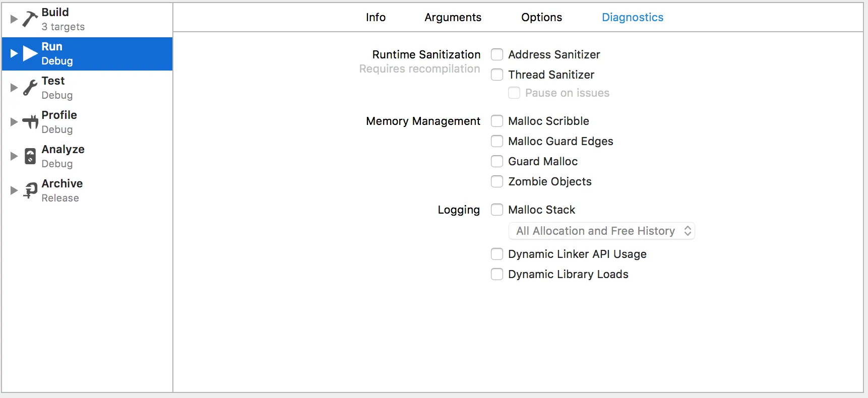Expand the Test action disclosure triangle
This screenshot has height=398, width=868.
14,88
